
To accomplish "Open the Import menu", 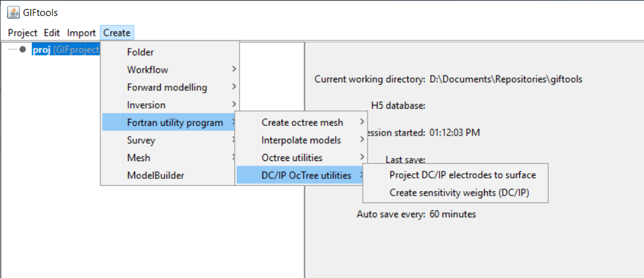I will point(81,33).
